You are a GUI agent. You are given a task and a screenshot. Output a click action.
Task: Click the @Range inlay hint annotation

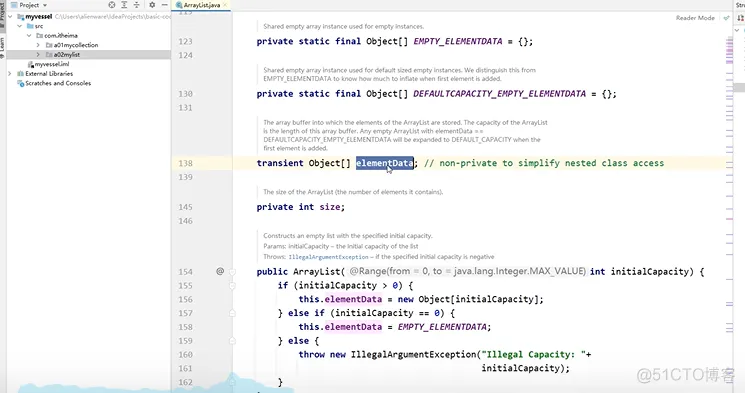click(x=468, y=271)
